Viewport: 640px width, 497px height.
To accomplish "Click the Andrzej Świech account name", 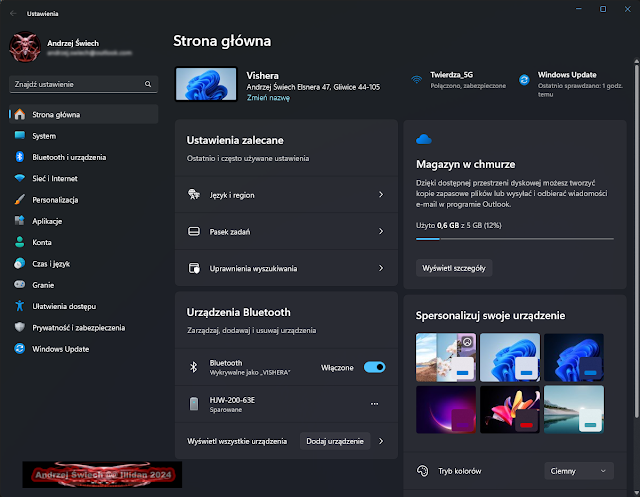I will pyautogui.click(x=73, y=43).
